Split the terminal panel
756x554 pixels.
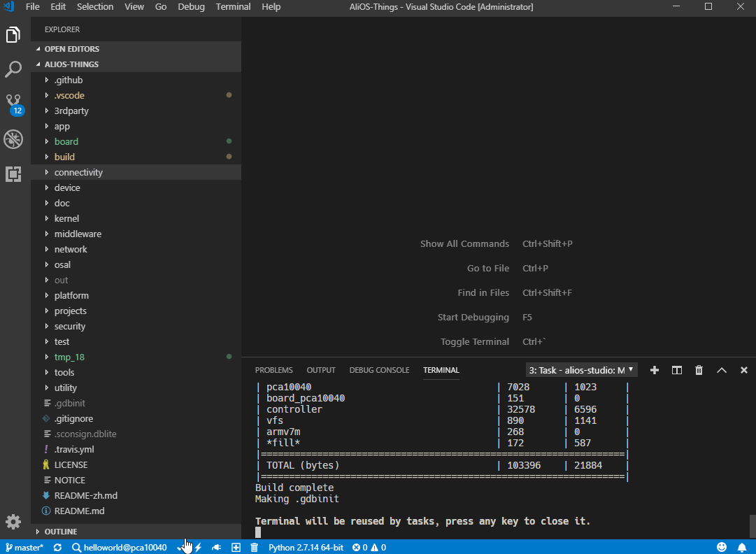676,370
